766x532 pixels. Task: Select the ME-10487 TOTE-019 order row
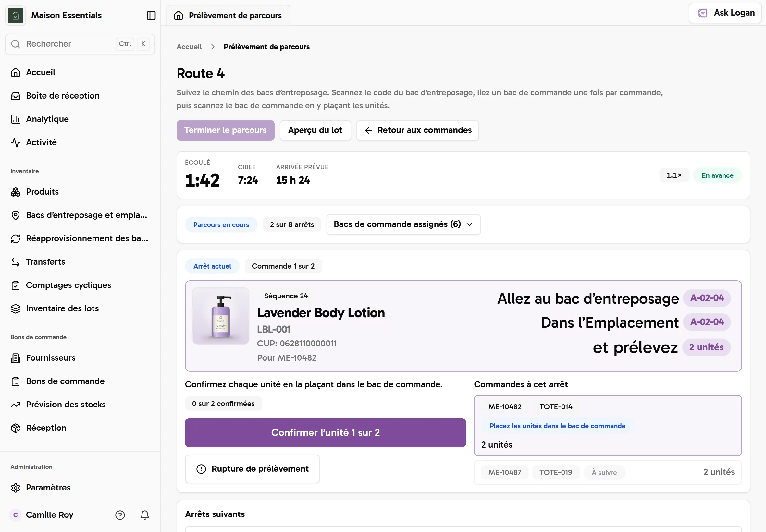(608, 472)
